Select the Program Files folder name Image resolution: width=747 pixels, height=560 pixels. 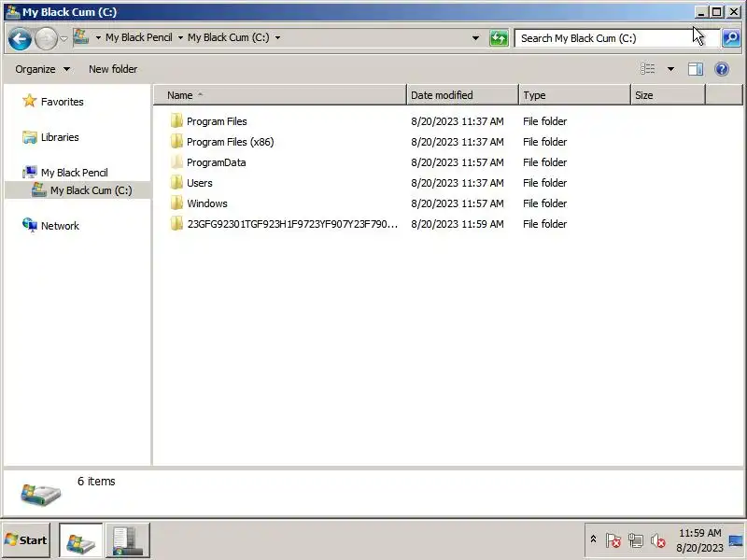point(217,121)
